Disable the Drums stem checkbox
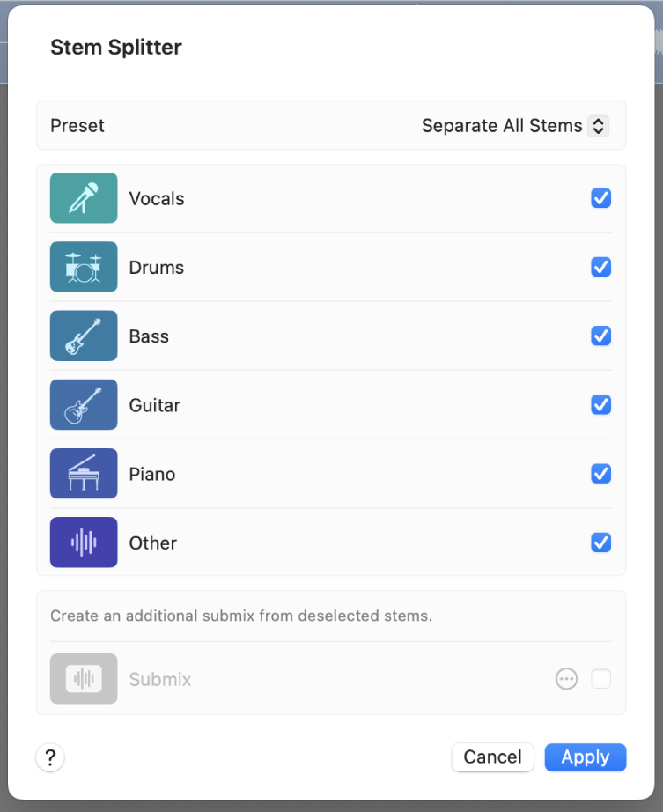 [x=600, y=267]
